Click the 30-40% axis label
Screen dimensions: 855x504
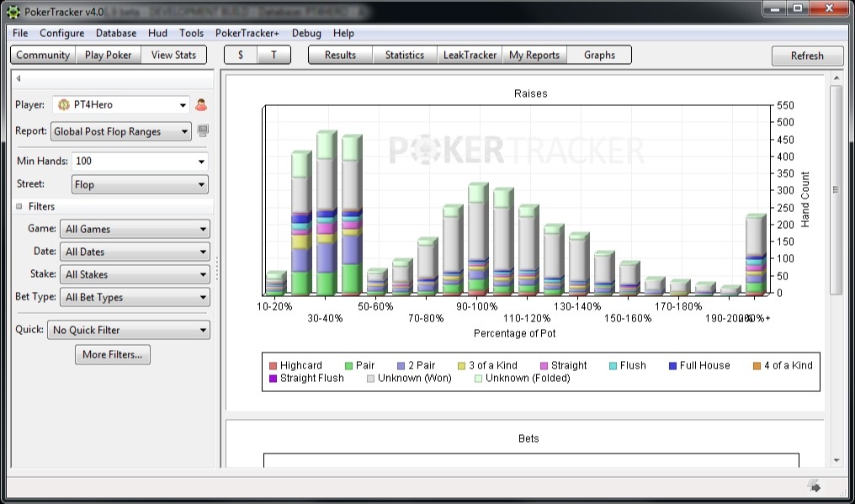325,319
